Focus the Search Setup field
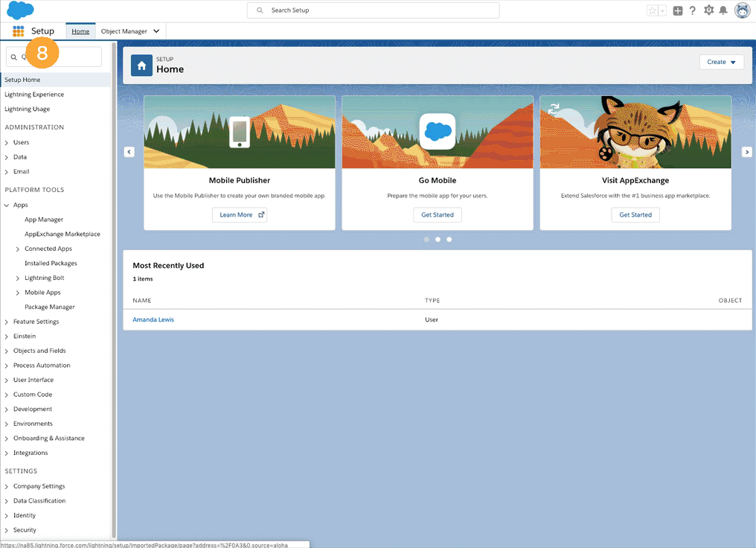This screenshot has height=548, width=756. click(x=374, y=10)
